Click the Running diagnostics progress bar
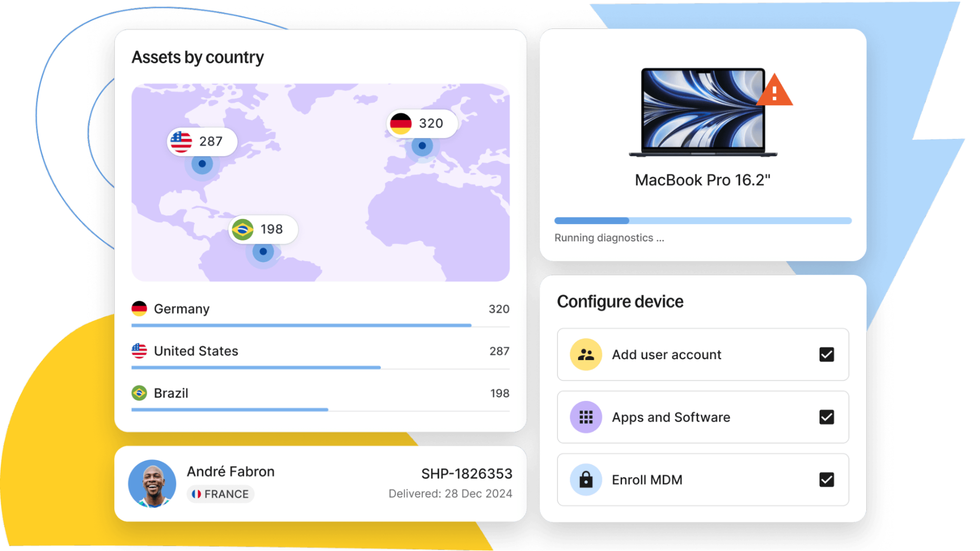The height and width of the screenshot is (551, 980). click(703, 221)
